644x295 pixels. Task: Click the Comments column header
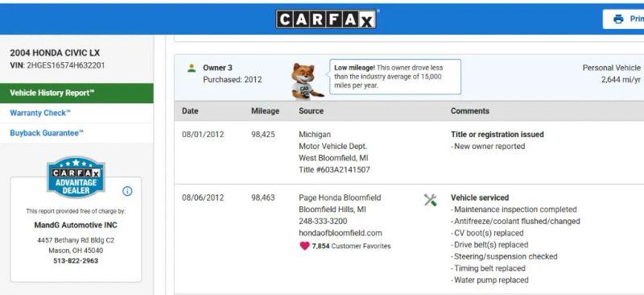pyautogui.click(x=470, y=110)
